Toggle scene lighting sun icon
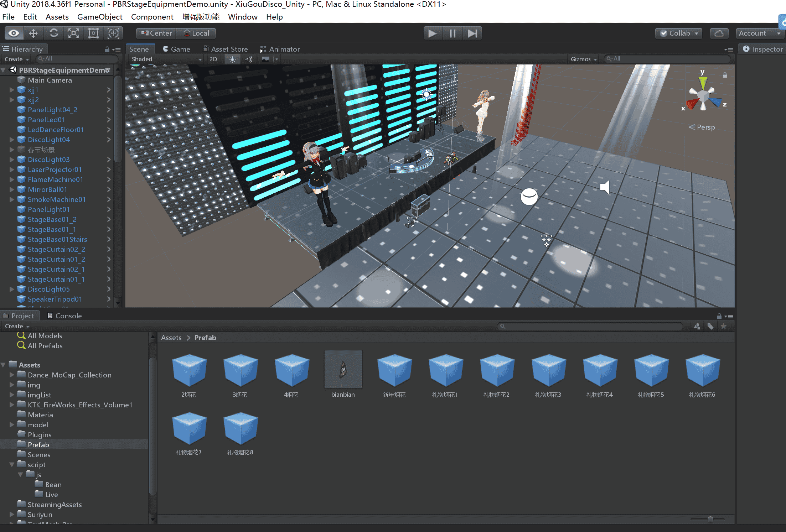This screenshot has height=532, width=786. [232, 59]
